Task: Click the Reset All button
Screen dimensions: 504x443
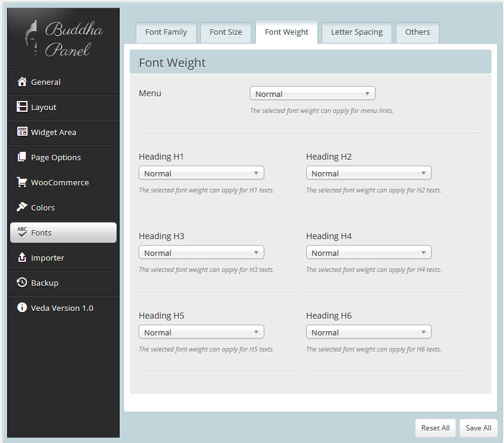Action: [435, 428]
